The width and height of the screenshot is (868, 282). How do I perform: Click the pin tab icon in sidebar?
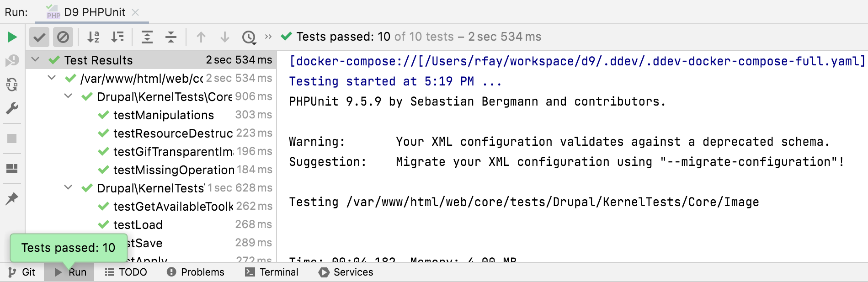[x=12, y=198]
